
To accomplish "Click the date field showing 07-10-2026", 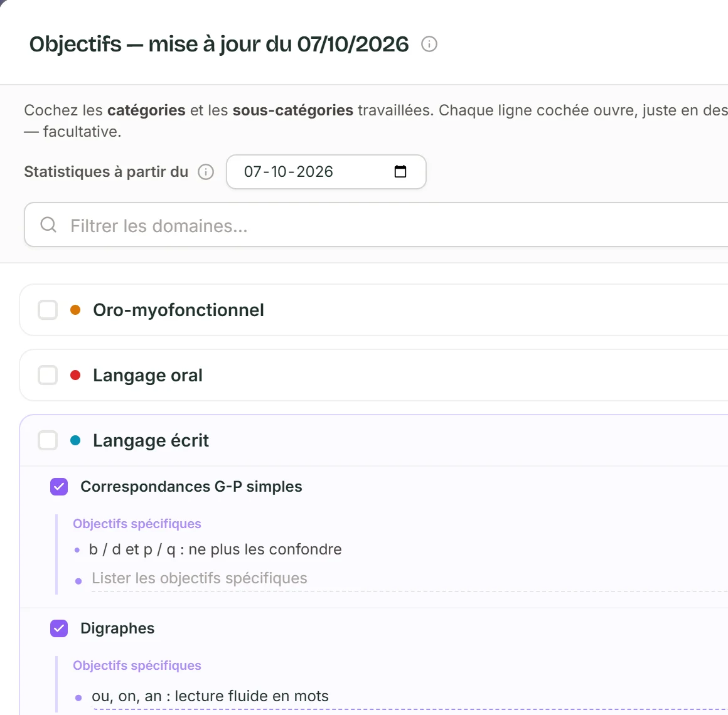I will pos(326,172).
